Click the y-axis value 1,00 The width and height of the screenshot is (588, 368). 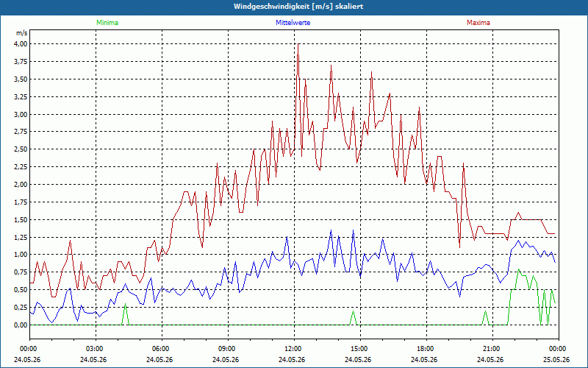pyautogui.click(x=21, y=255)
